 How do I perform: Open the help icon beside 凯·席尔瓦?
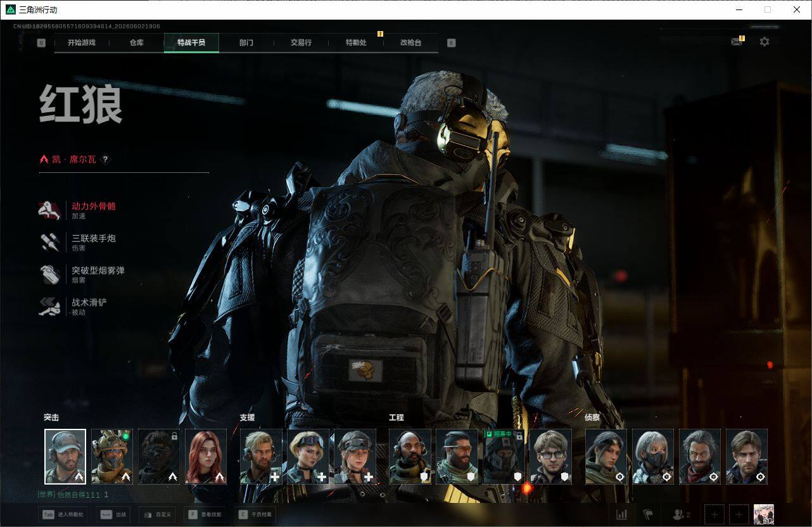(105, 160)
